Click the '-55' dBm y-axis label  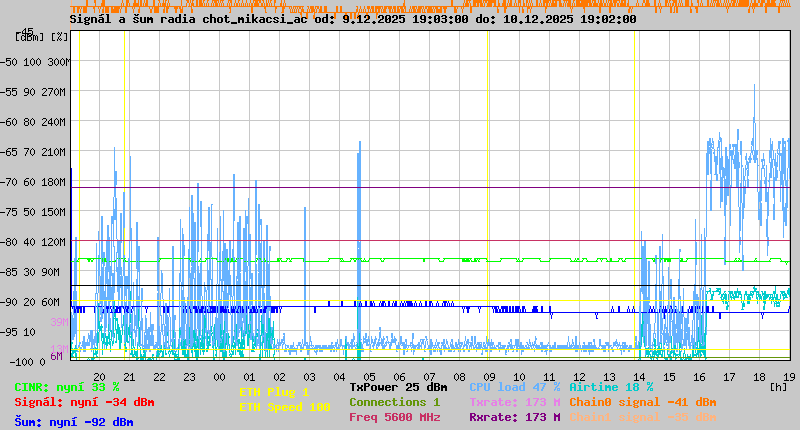(x=8, y=92)
